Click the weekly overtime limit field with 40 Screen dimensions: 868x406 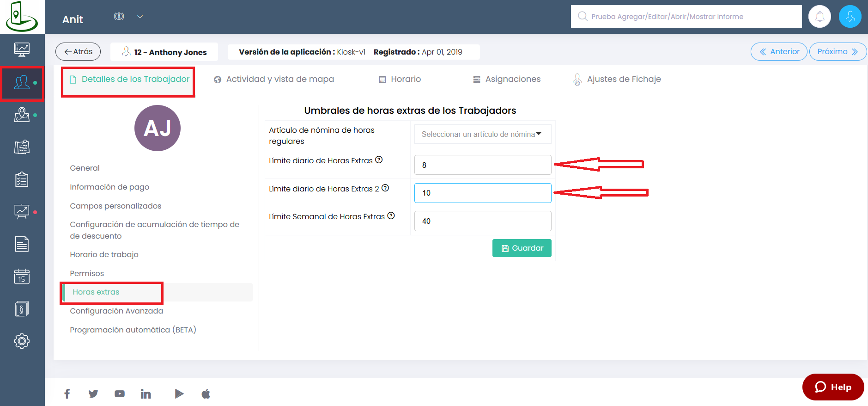point(483,221)
